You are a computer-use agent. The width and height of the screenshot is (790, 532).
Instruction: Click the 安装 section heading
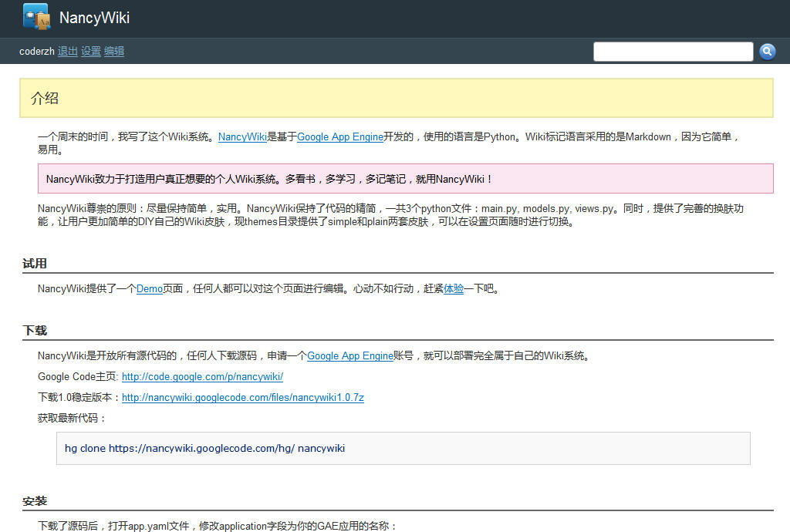coord(35,501)
